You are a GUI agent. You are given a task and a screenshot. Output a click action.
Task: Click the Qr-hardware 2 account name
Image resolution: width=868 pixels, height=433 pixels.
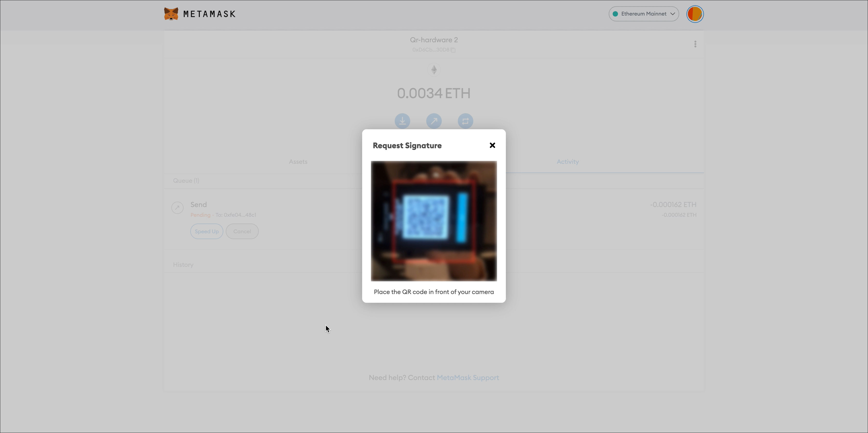(434, 40)
